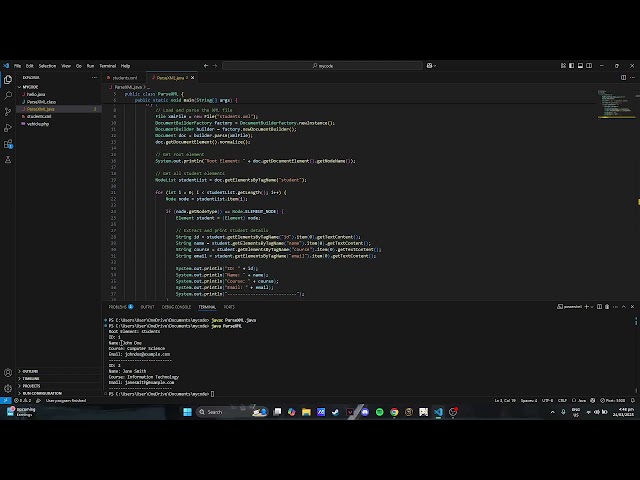640x480 pixels.
Task: Toggle the secondary side bar
Action: 589,66
